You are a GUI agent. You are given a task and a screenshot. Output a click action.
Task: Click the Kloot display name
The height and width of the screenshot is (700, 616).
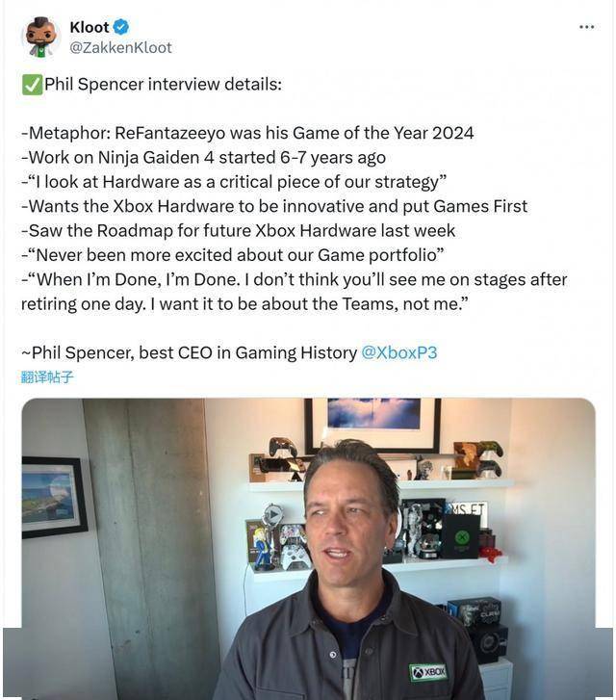[90, 27]
